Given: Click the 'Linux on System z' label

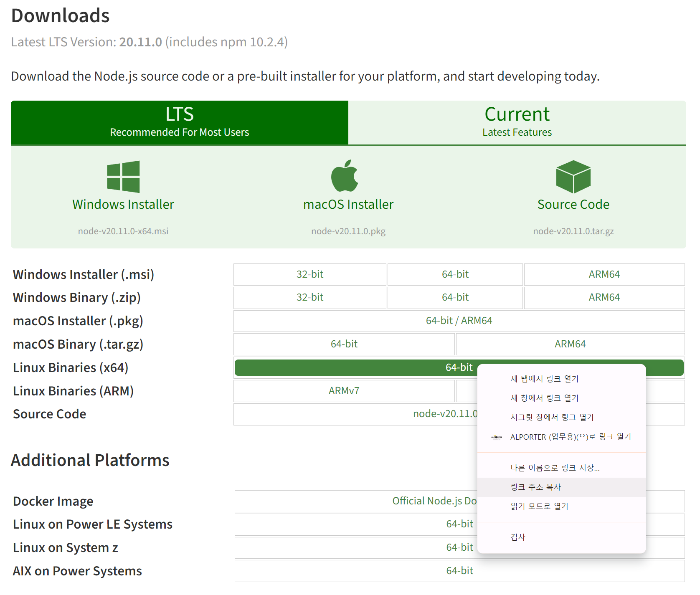Looking at the screenshot, I should point(66,547).
